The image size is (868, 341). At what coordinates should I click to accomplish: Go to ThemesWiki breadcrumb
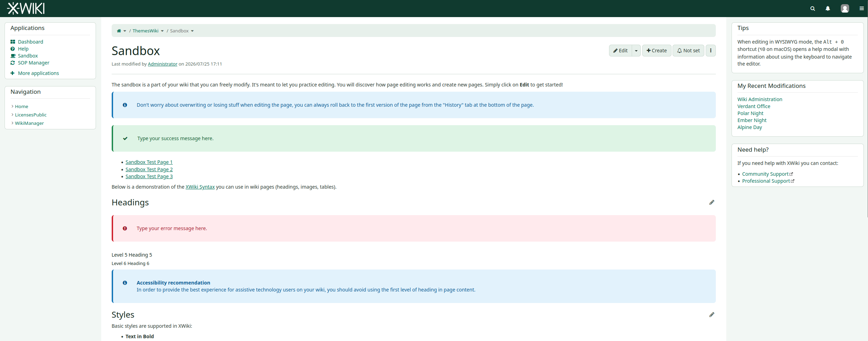point(146,31)
